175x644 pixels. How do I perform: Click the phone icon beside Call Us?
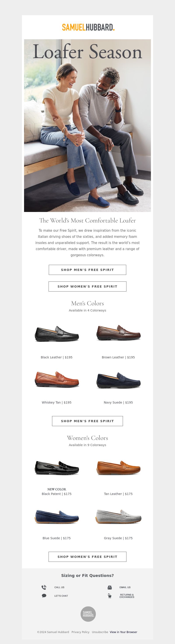[x=44, y=587]
